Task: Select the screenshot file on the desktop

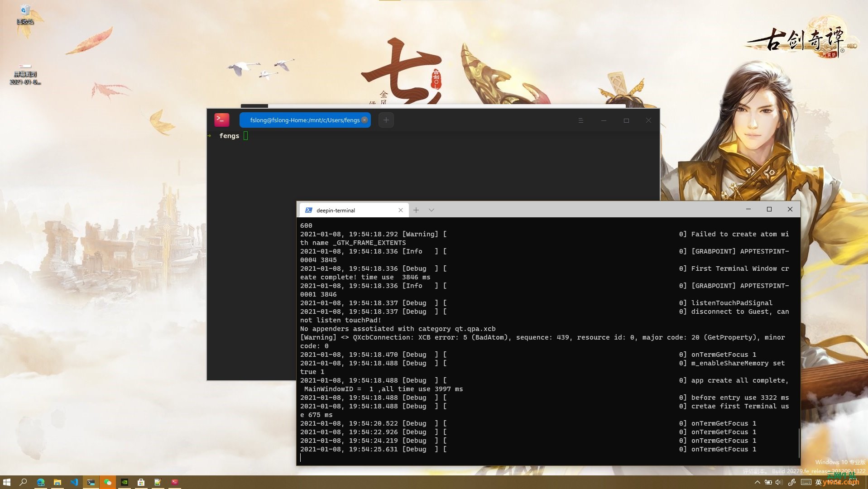Action: click(25, 74)
